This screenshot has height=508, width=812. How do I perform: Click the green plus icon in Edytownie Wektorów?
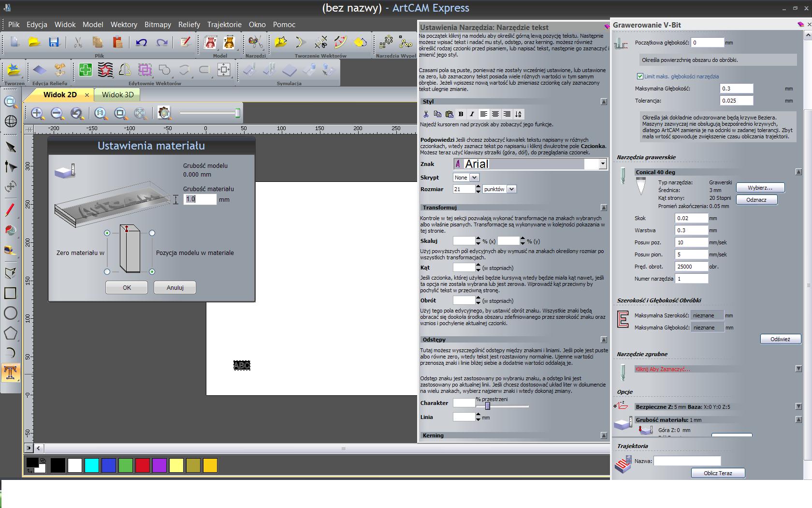click(x=86, y=70)
